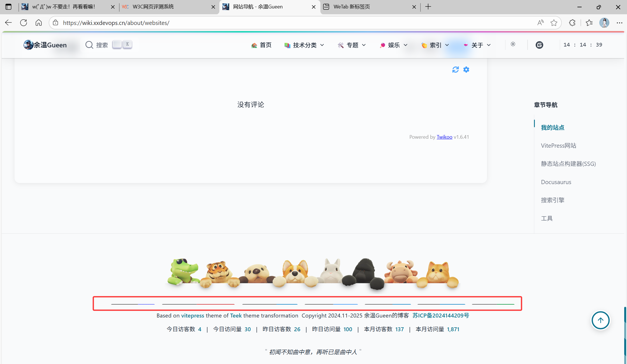Image resolution: width=627 pixels, height=364 pixels.
Task: Click the browser address bar URL
Action: click(116, 23)
